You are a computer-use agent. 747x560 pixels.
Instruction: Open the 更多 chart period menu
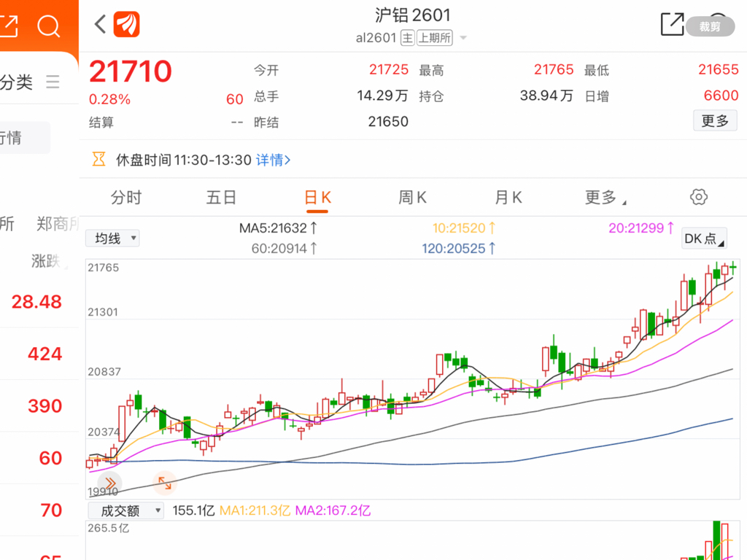click(605, 198)
